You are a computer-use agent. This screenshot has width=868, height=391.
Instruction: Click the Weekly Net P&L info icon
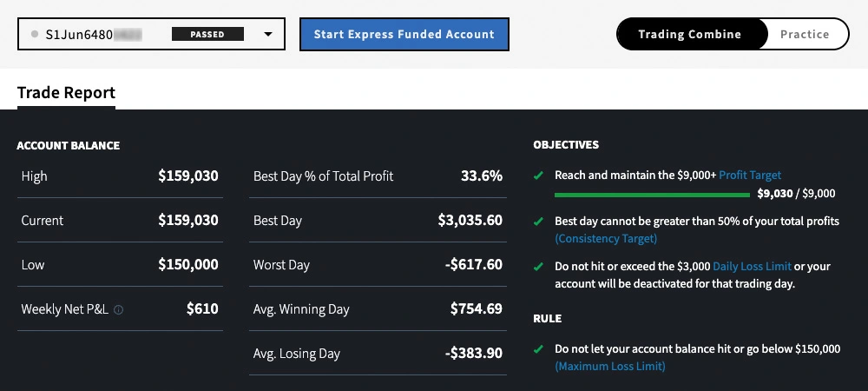(119, 309)
